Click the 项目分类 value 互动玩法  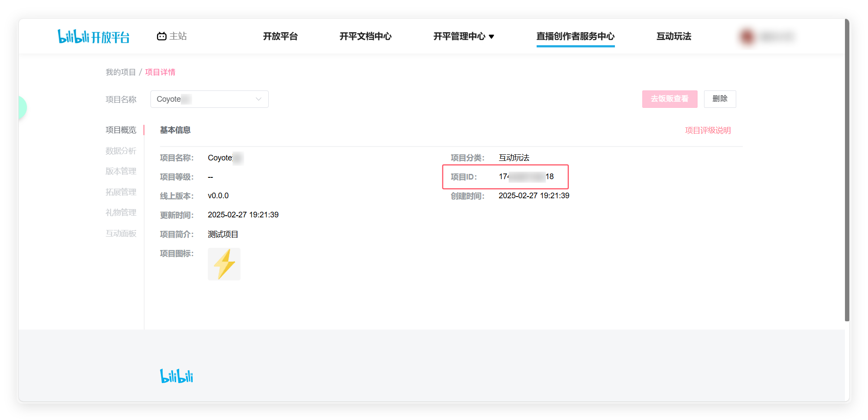pyautogui.click(x=514, y=158)
